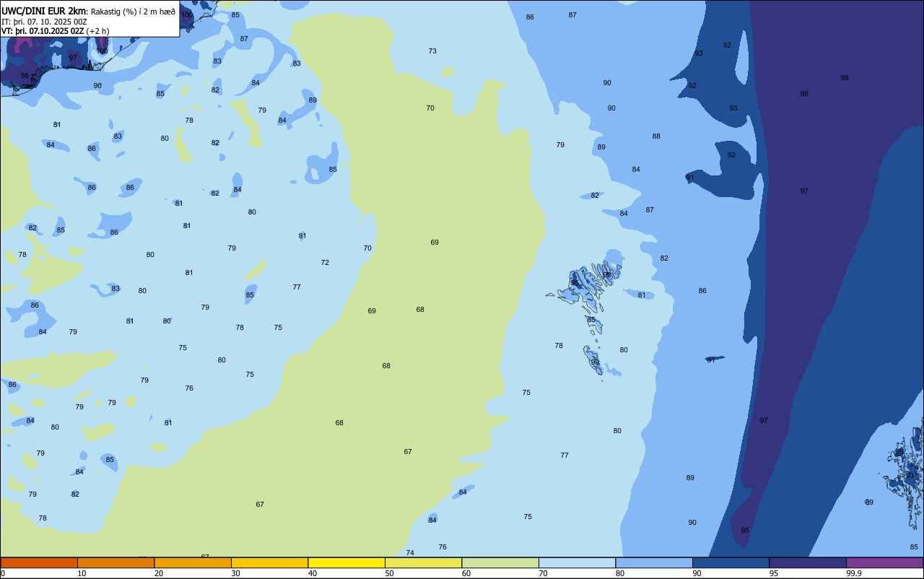Image resolution: width=924 pixels, height=579 pixels.
Task: Click the dark blue 90–95 legend swatch
Action: 731,563
